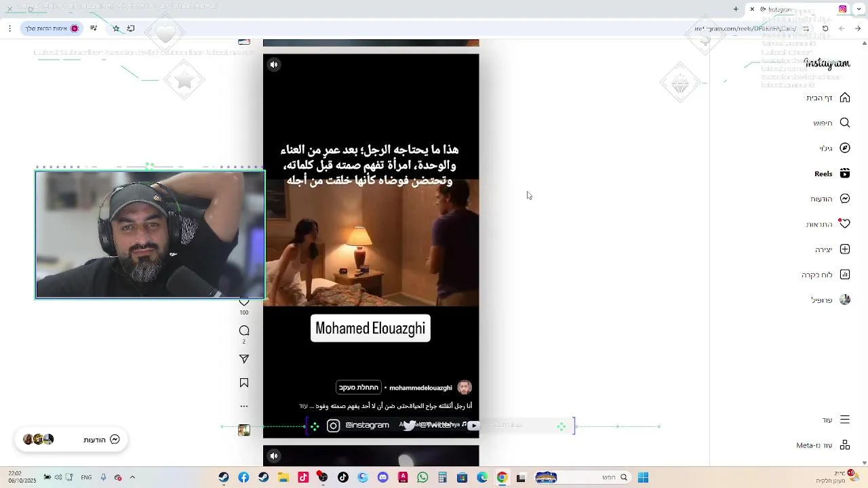868x488 pixels.
Task: Open the volume icon in system tray
Action: 58,478
